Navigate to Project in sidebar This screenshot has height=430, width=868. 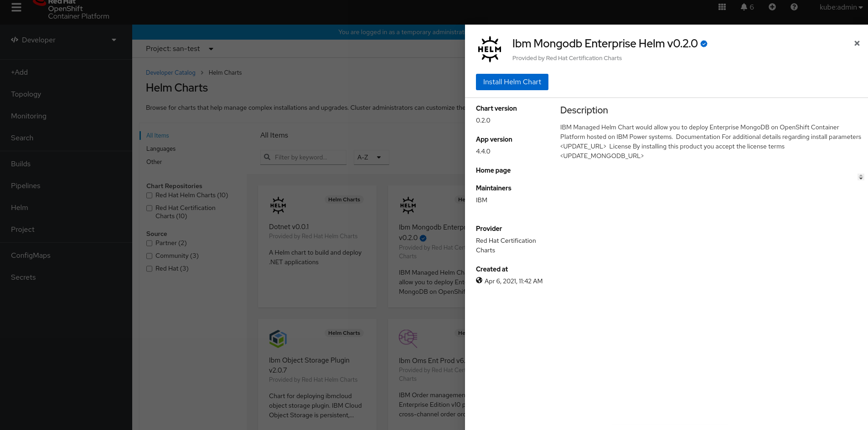click(66, 230)
